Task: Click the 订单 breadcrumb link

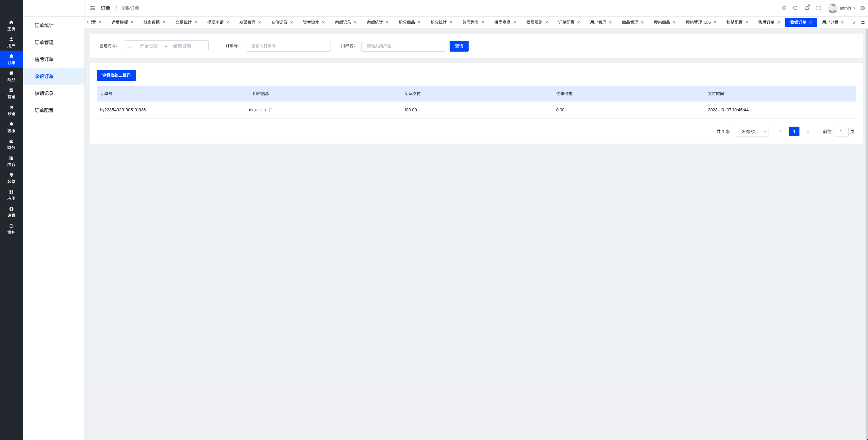Action: pos(105,8)
